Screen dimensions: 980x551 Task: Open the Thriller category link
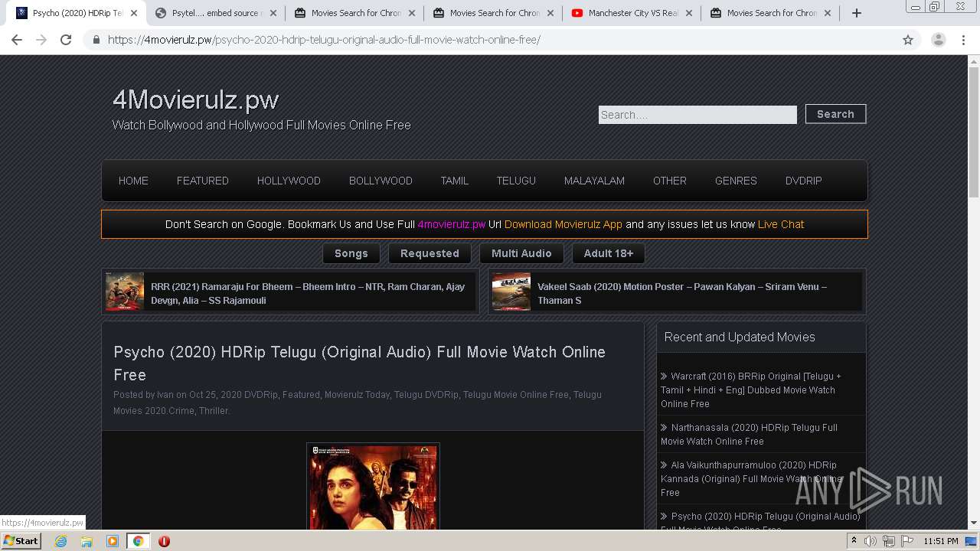[214, 411]
